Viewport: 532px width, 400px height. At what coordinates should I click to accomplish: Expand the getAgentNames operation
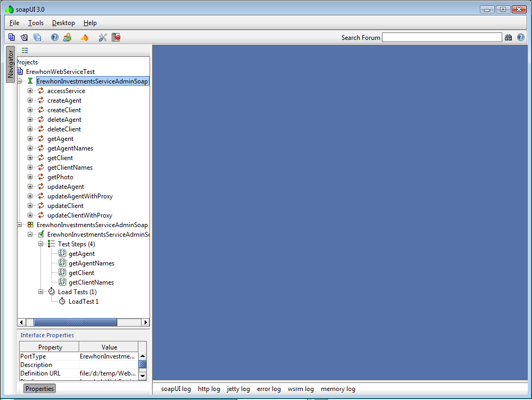[30, 148]
